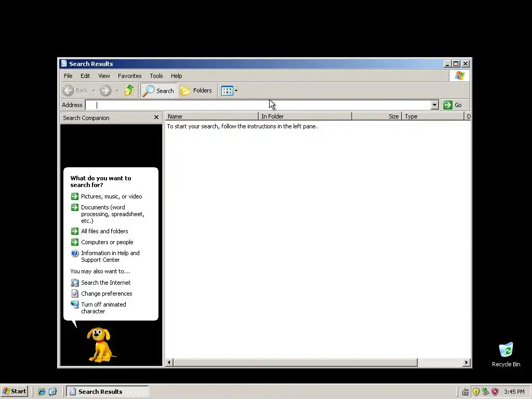
Task: Click the green Go arrow button
Action: (448, 105)
